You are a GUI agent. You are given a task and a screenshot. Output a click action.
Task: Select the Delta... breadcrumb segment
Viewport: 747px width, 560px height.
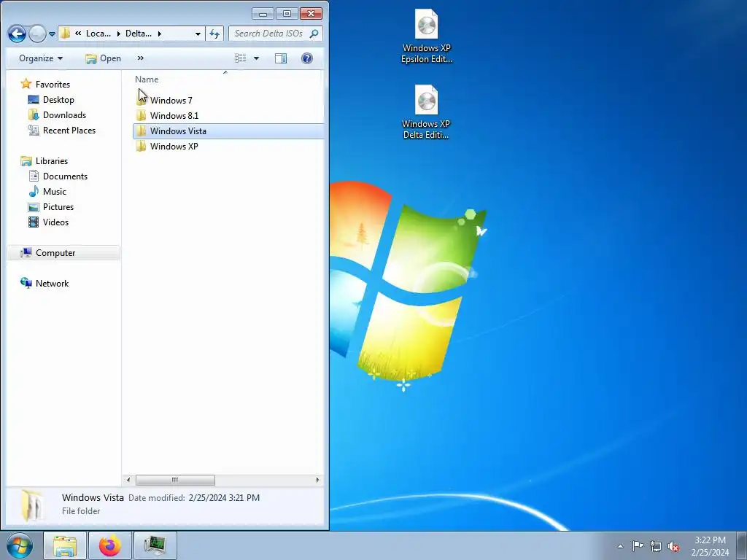click(138, 34)
